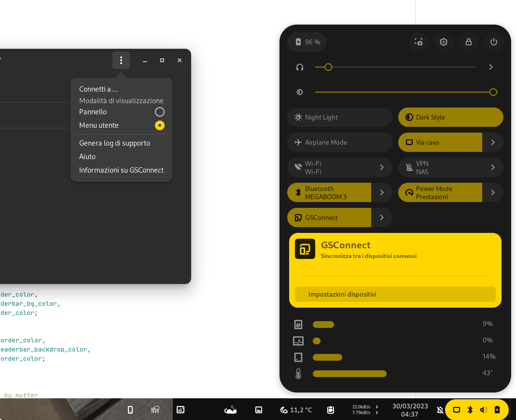
Task: Click the temperature usage bar at 43°
Action: (x=349, y=374)
